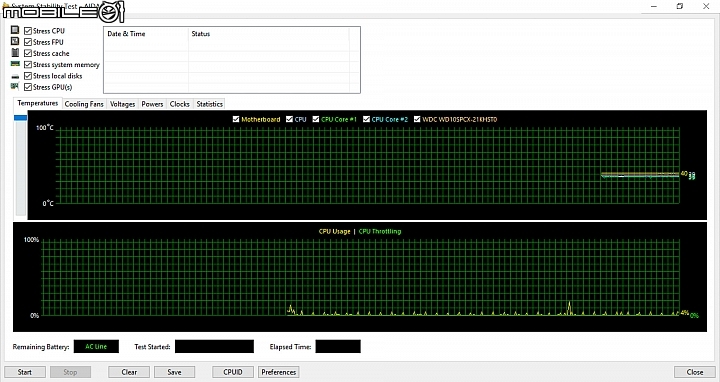The height and width of the screenshot is (382, 720).
Task: Hide Motherboard temperature in graph
Action: [236, 119]
